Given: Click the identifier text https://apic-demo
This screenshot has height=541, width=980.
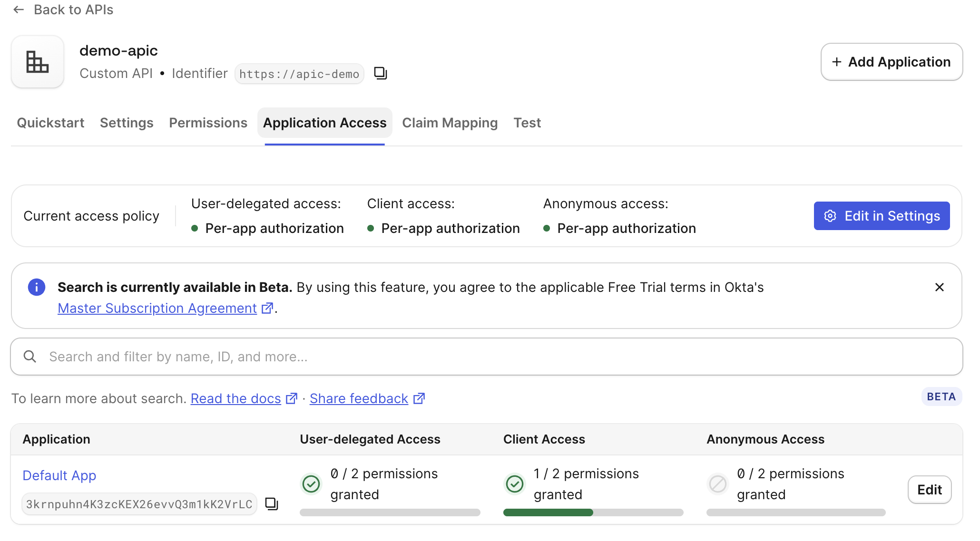Looking at the screenshot, I should click(x=299, y=74).
